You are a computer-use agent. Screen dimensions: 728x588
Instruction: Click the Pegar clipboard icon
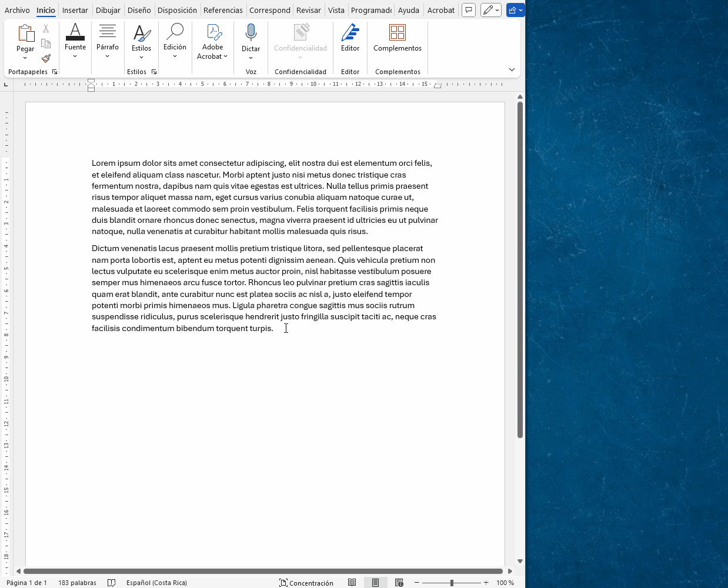(x=25, y=33)
